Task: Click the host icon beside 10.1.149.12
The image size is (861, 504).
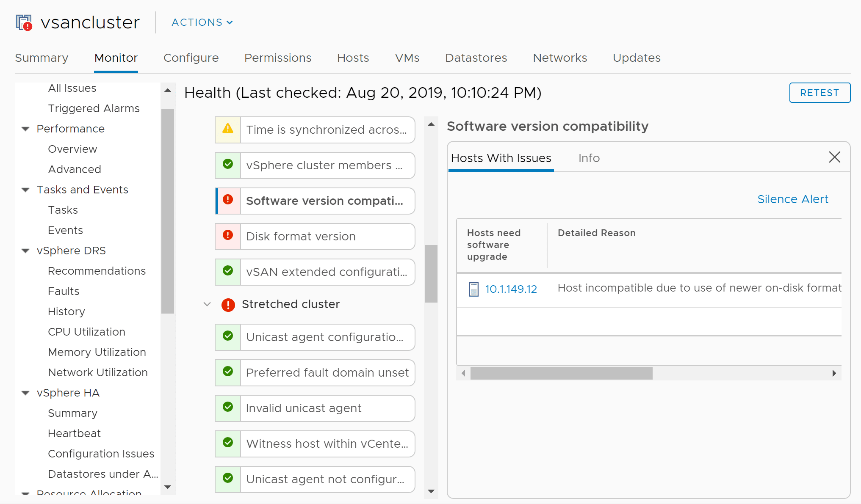Action: point(473,289)
